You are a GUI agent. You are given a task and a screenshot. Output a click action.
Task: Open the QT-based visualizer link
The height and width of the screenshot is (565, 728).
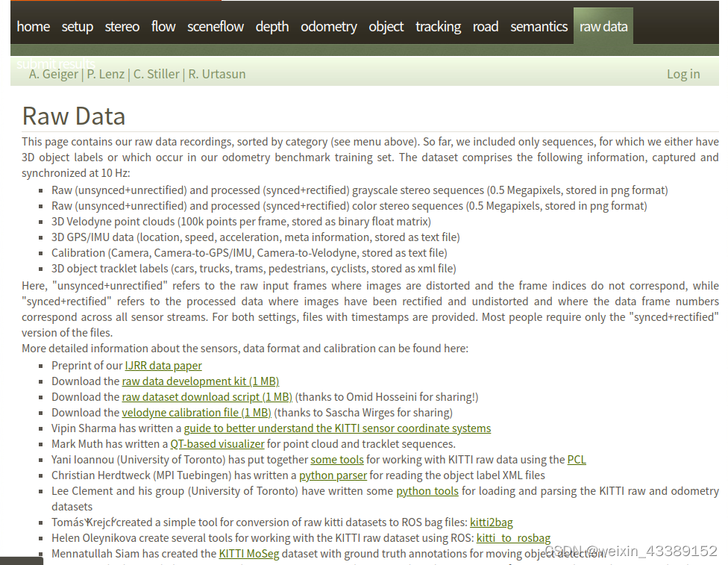[x=217, y=444]
